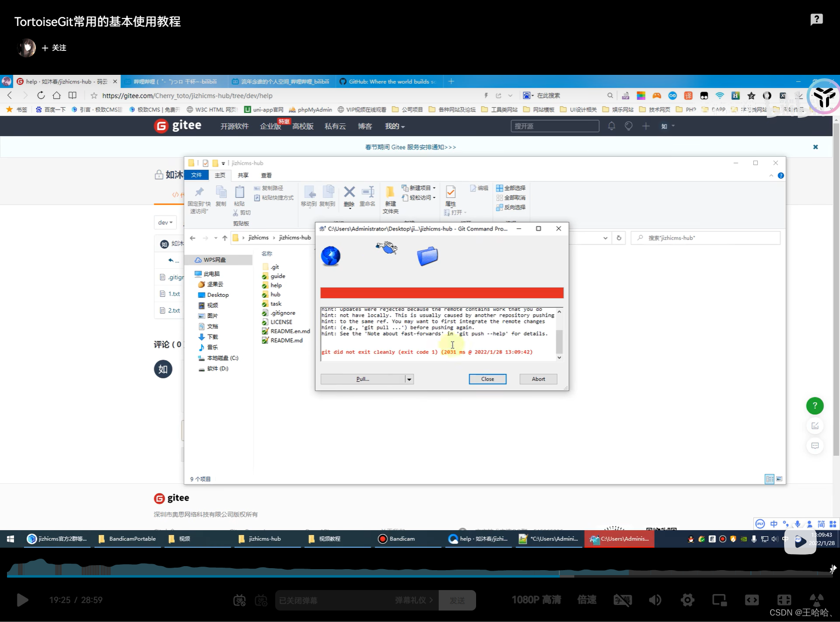Viewport: 840px width, 622px height.
Task: Click 开源软件 on Gitee navbar
Action: tap(234, 126)
